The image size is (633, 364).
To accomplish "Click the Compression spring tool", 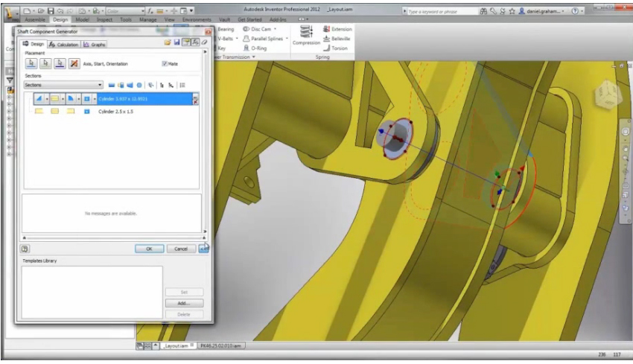I will click(305, 35).
